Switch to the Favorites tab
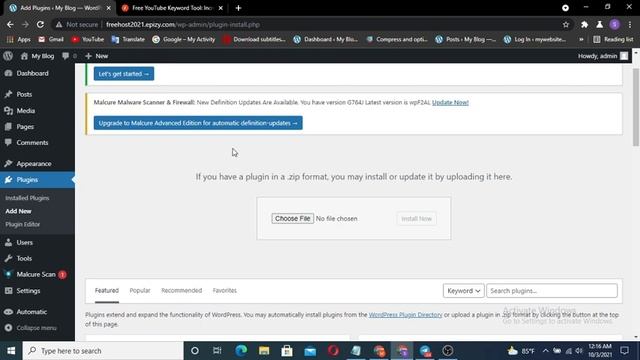The height and width of the screenshot is (360, 640). [224, 291]
